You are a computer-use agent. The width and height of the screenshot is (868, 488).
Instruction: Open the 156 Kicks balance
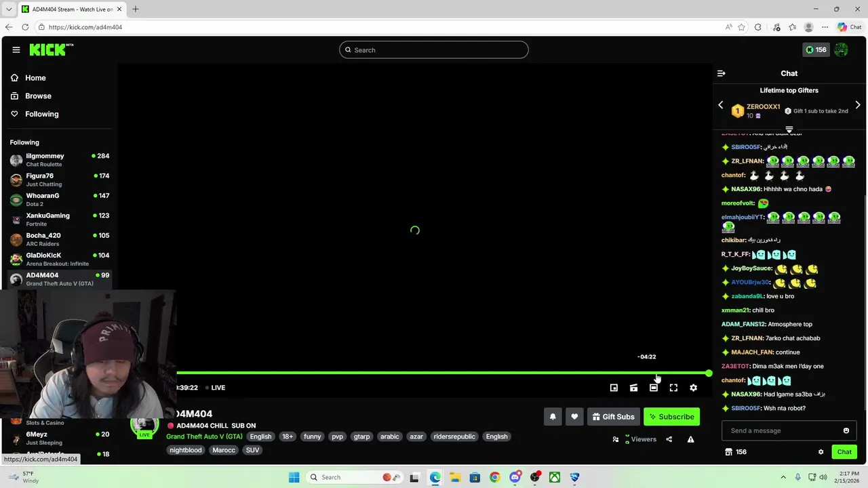pyautogui.click(x=816, y=49)
